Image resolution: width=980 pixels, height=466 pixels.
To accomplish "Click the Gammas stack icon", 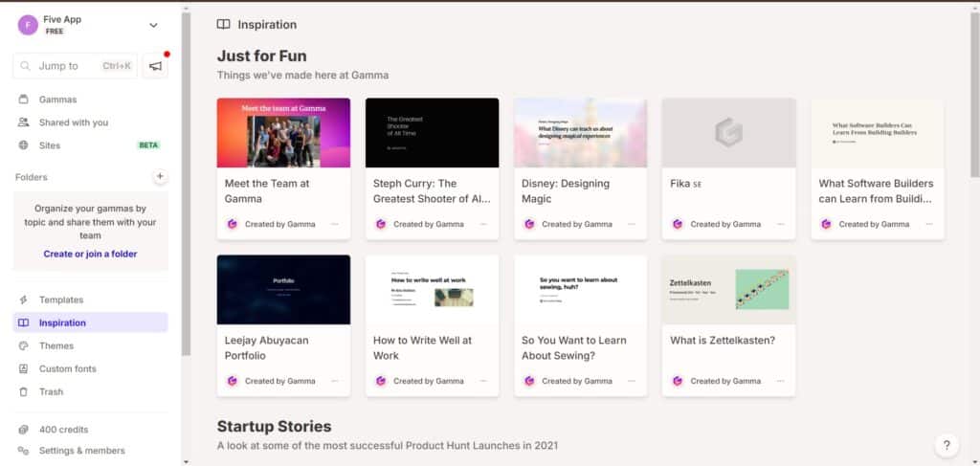I will 24,100.
